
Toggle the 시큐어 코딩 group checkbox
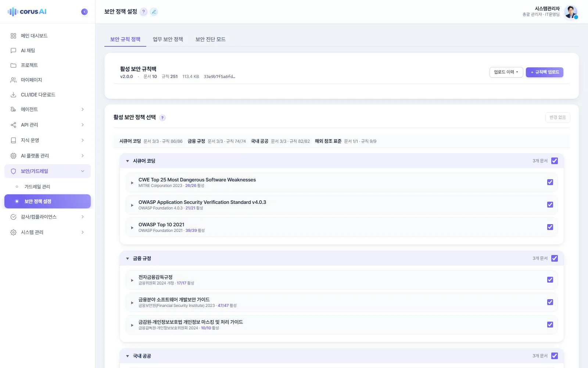click(x=555, y=161)
